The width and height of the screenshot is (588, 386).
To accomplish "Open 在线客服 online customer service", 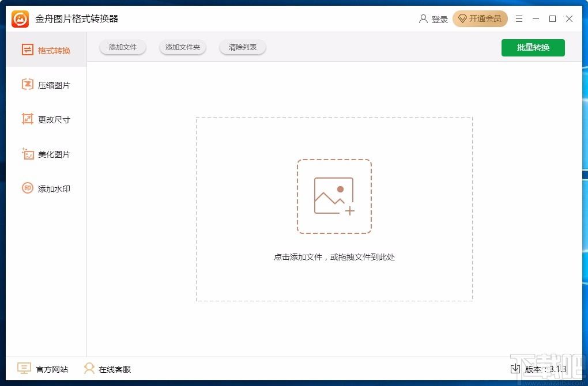I will pyautogui.click(x=107, y=369).
